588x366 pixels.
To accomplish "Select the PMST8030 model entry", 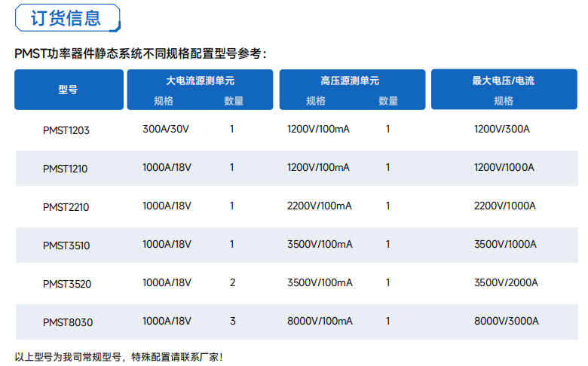I will click(68, 322).
